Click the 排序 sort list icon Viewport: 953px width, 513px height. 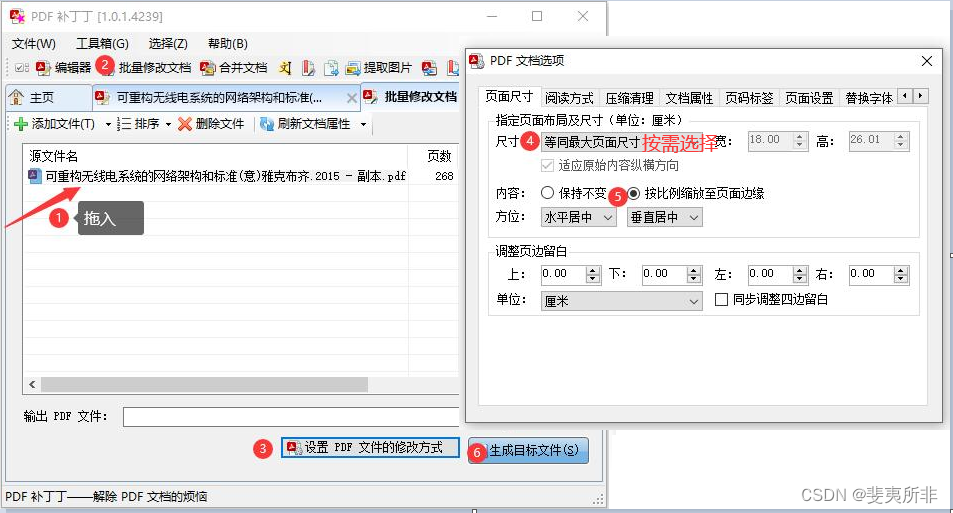(x=124, y=124)
